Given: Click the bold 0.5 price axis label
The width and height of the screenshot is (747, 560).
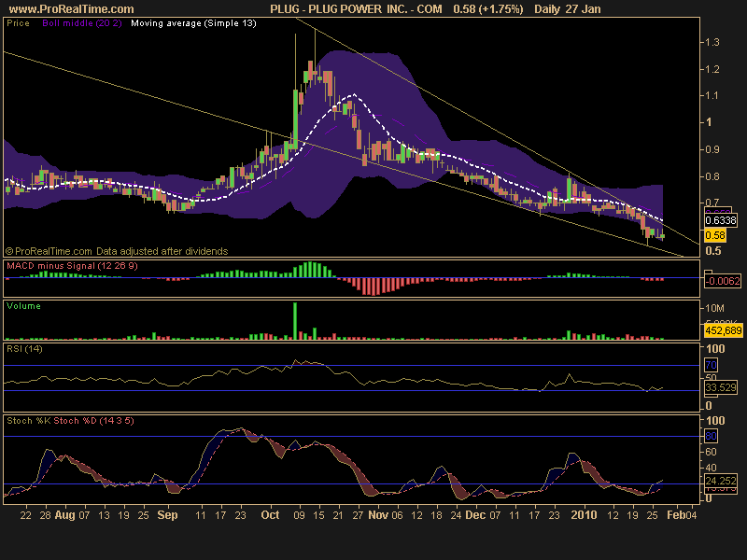Looking at the screenshot, I should click(x=713, y=251).
